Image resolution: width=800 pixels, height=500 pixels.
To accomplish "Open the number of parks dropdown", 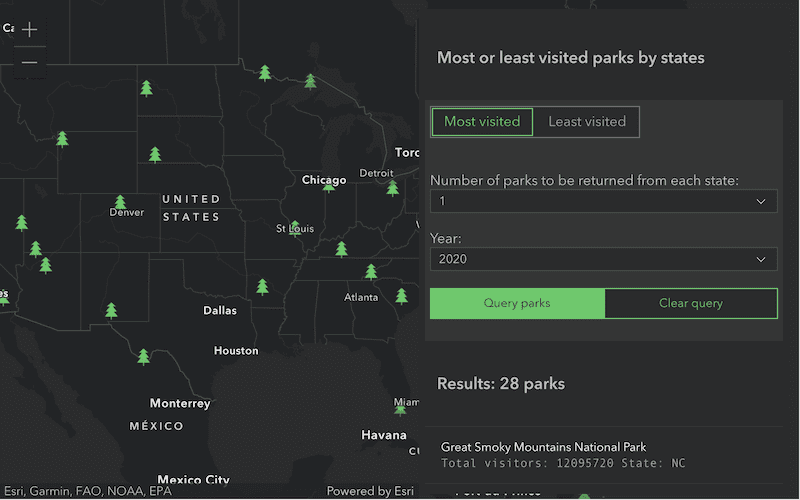I will pyautogui.click(x=603, y=202).
